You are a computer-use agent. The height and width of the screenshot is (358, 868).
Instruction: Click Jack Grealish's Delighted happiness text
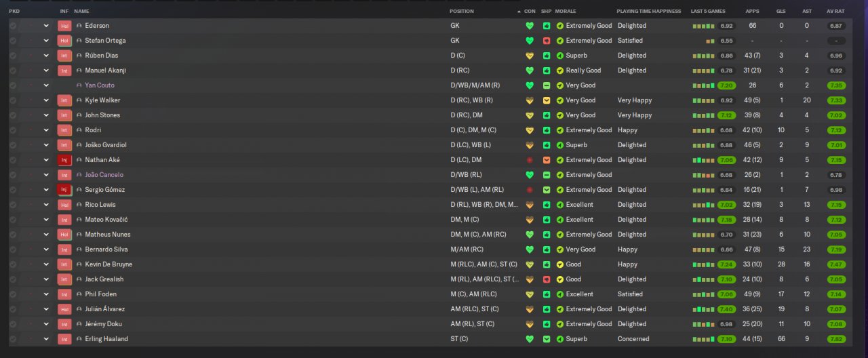(x=632, y=279)
